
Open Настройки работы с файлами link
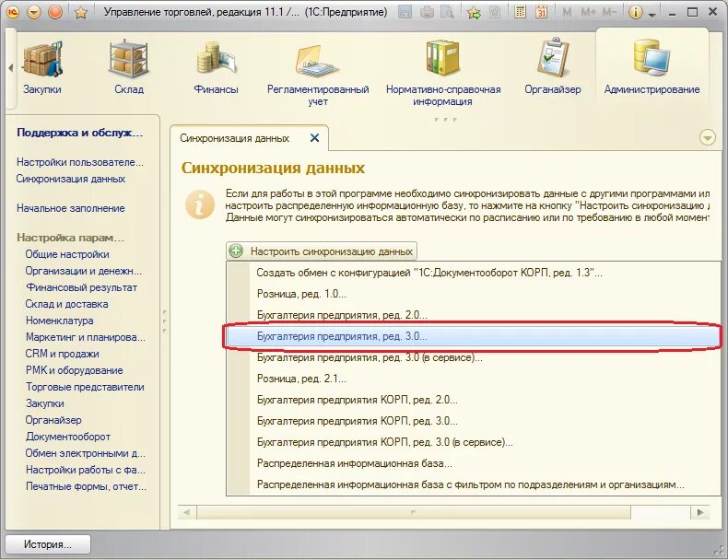pos(86,470)
